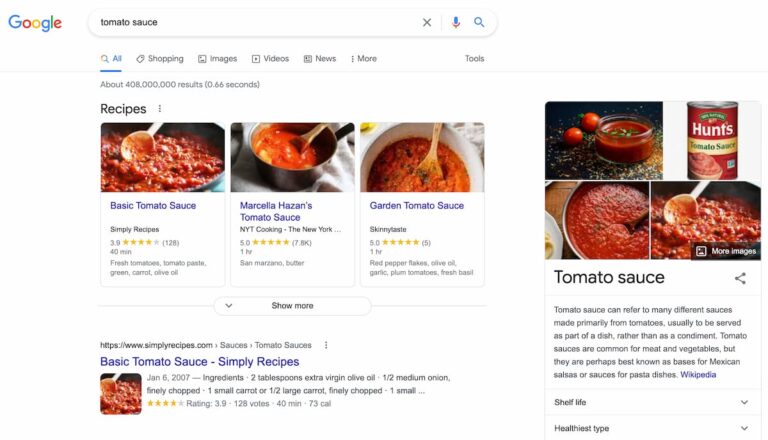Switch to the Videos tab

click(x=270, y=59)
